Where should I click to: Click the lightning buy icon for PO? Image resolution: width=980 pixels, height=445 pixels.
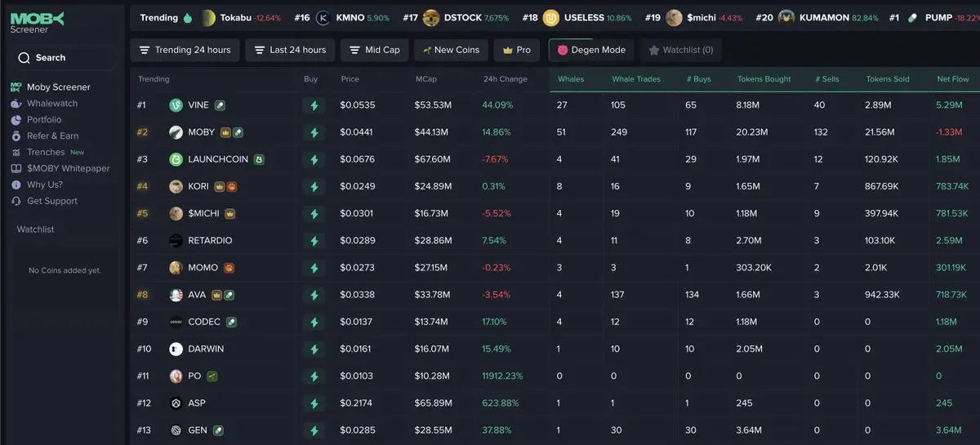tap(314, 376)
